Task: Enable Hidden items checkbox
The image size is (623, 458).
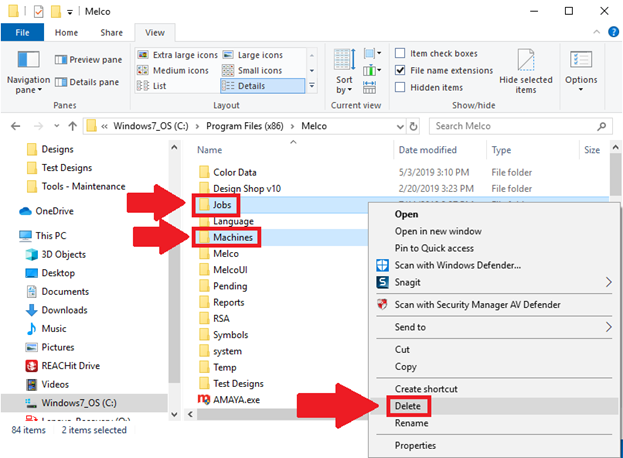Action: tap(400, 87)
